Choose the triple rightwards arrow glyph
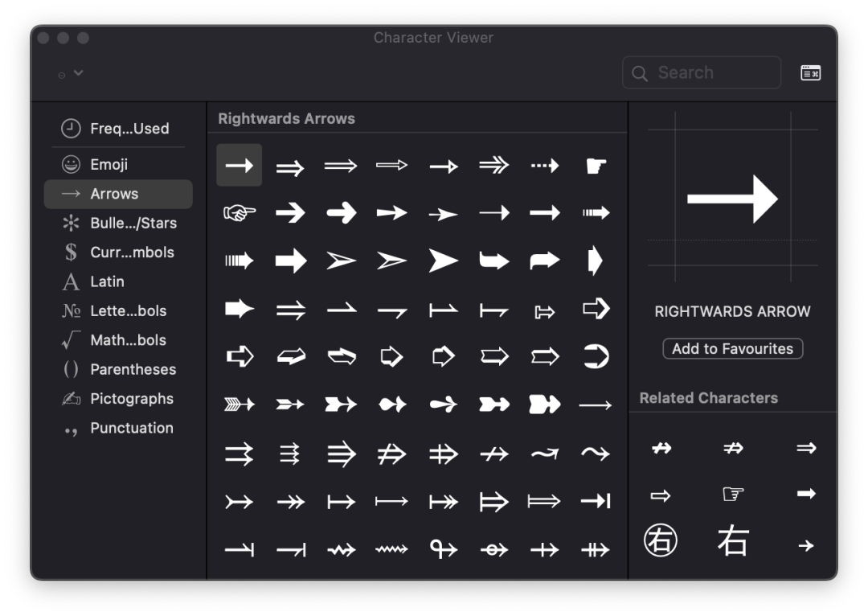Viewport: 868px width, 616px height. 341,454
